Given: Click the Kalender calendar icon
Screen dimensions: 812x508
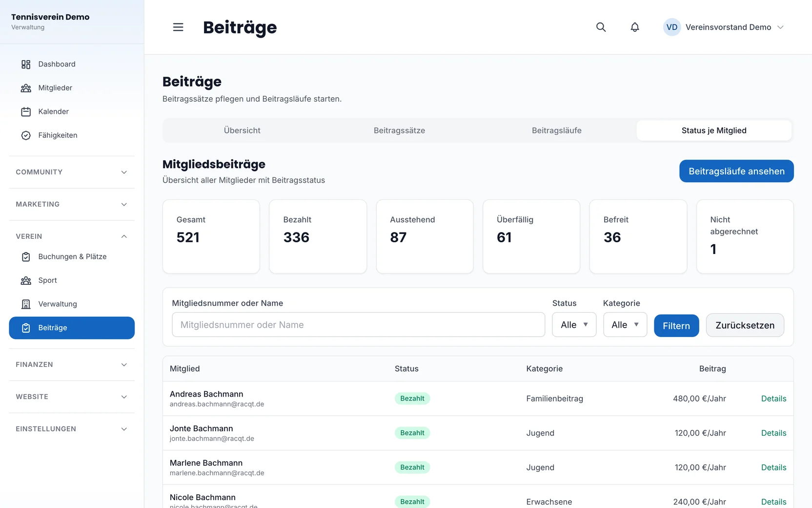Looking at the screenshot, I should pyautogui.click(x=26, y=112).
